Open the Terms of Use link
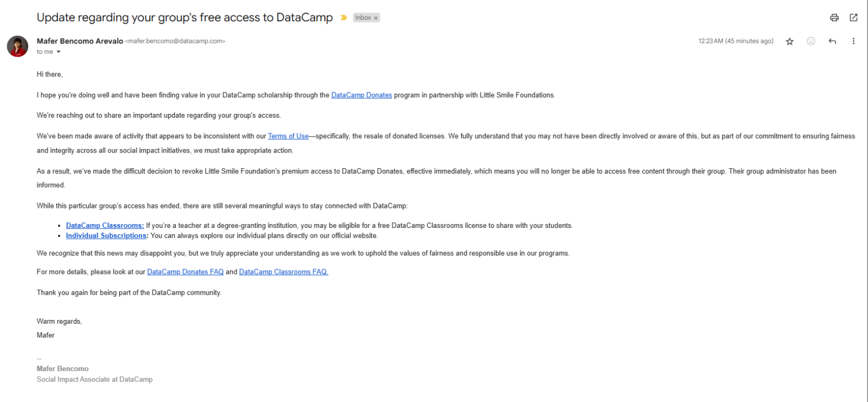 coord(288,136)
